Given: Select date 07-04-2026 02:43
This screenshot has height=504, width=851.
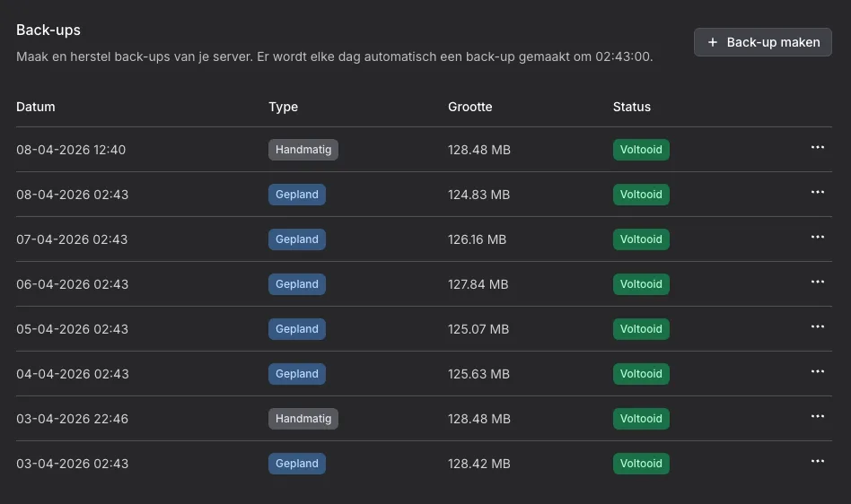Looking at the screenshot, I should point(72,239).
